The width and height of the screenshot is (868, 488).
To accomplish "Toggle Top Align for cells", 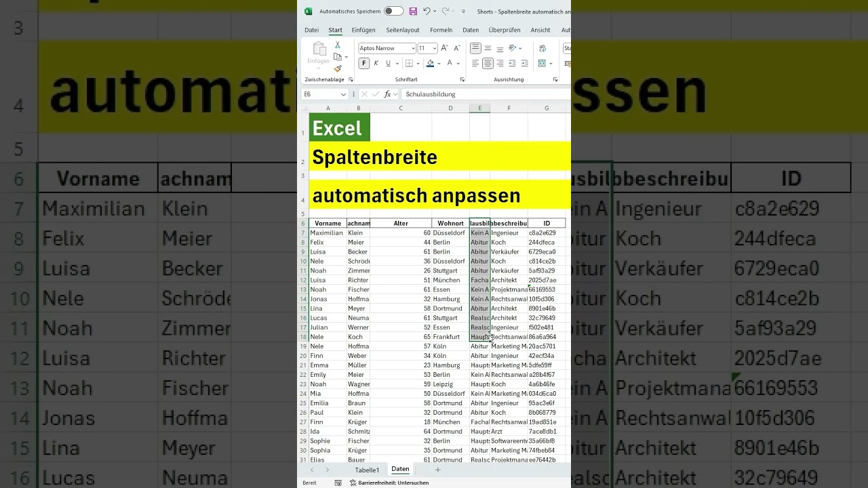I will pos(475,48).
